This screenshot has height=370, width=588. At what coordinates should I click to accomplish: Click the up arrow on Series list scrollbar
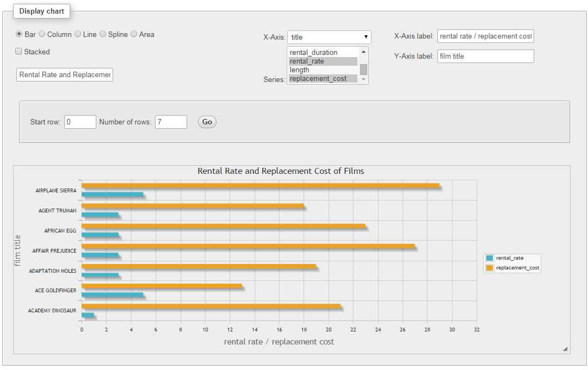364,52
